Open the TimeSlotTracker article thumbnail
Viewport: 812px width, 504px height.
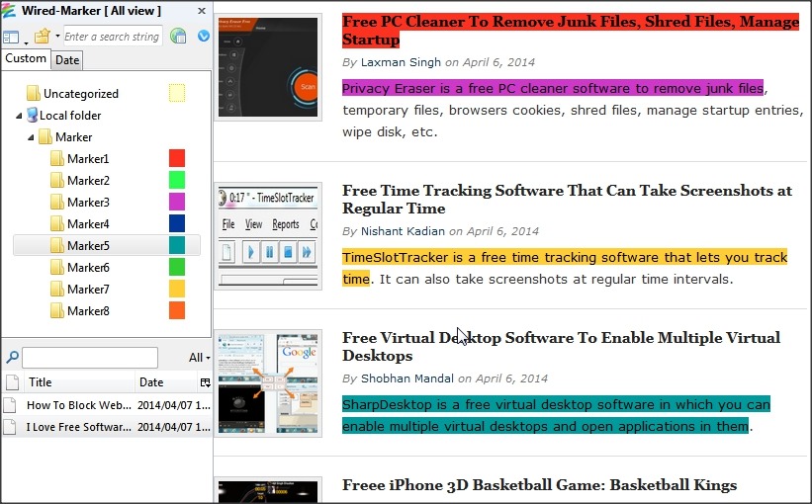268,236
